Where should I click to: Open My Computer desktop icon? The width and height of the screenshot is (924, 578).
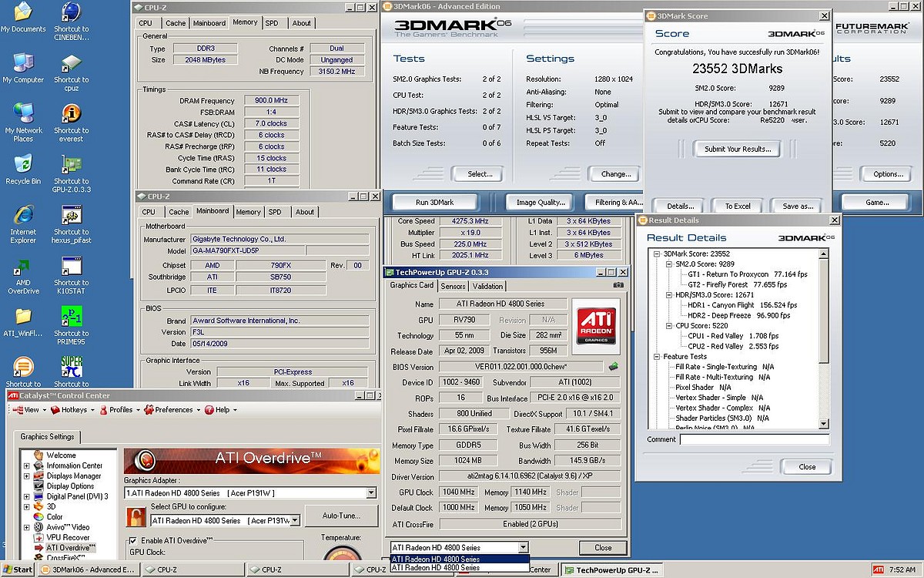pos(23,68)
